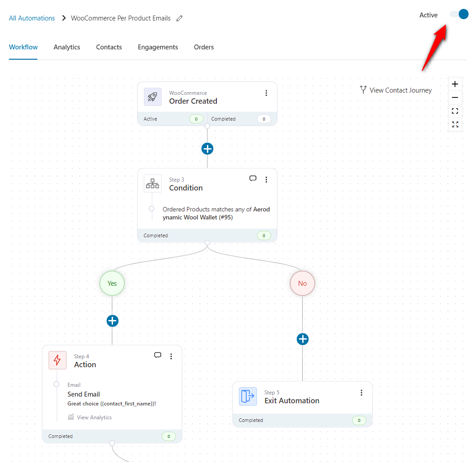Click pencil icon to rename automation

click(179, 18)
